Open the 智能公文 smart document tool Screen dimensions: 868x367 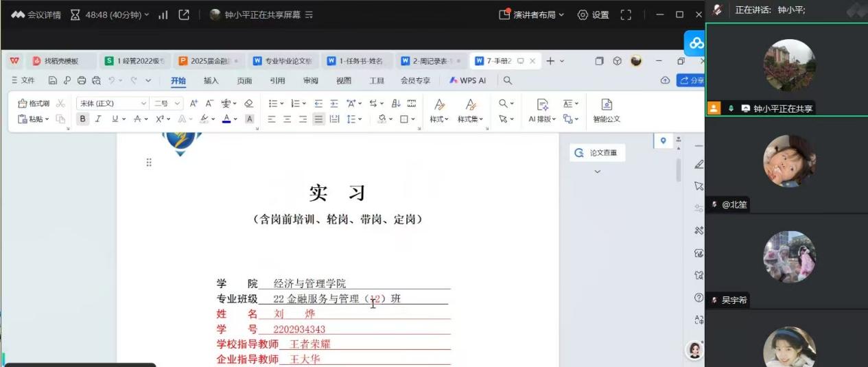pyautogui.click(x=607, y=110)
